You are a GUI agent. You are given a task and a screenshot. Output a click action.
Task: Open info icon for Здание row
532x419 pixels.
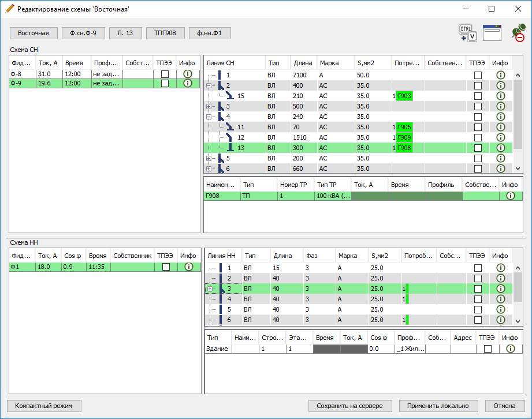tap(510, 349)
